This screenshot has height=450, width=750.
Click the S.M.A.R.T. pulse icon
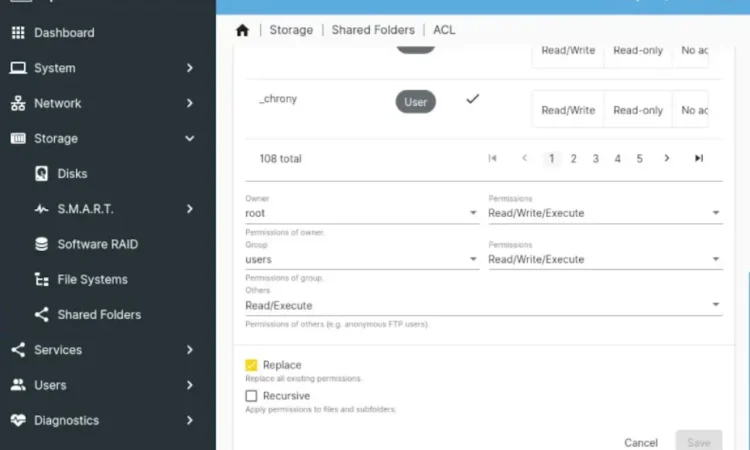(x=42, y=209)
